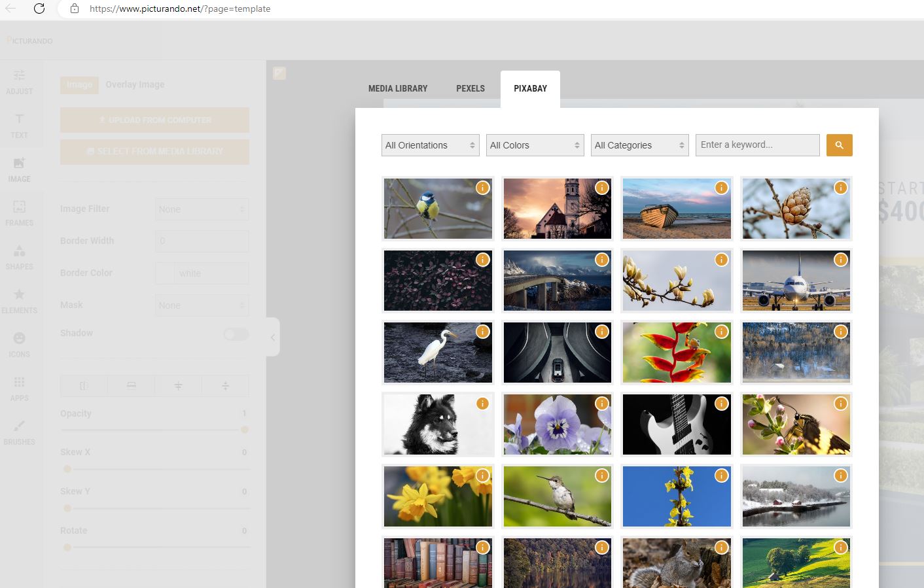Select the snowy lake houses thumbnail
The height and width of the screenshot is (588, 924).
pos(796,496)
